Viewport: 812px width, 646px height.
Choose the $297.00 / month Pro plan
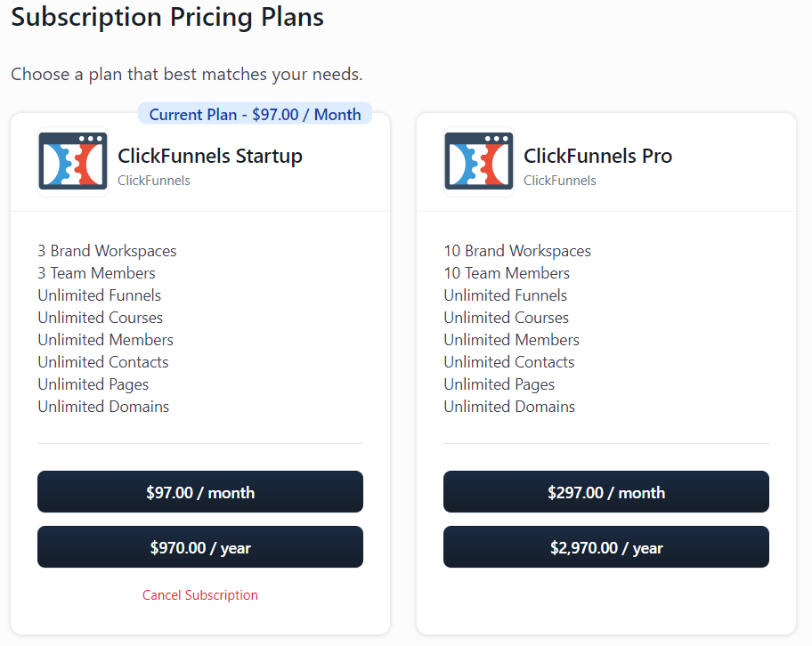(x=605, y=491)
